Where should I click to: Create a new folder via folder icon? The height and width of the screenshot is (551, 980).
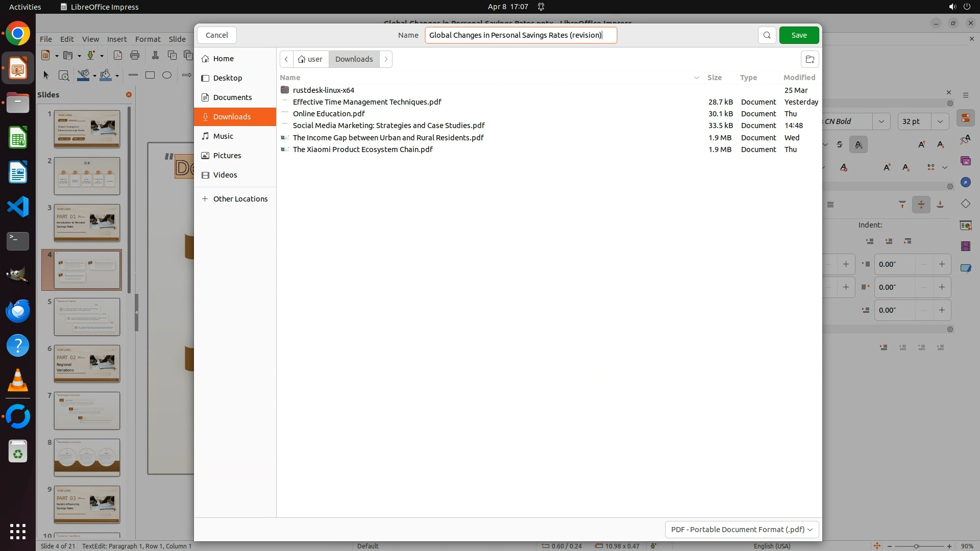[810, 59]
